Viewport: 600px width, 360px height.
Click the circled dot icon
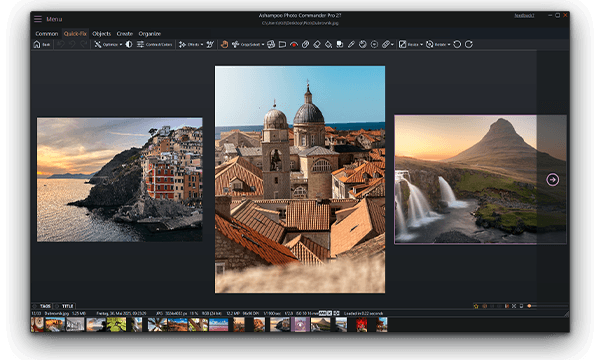[374, 44]
